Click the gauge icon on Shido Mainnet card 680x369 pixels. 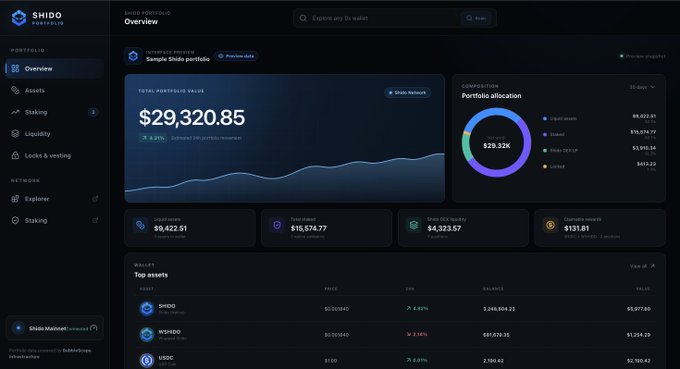(94, 328)
